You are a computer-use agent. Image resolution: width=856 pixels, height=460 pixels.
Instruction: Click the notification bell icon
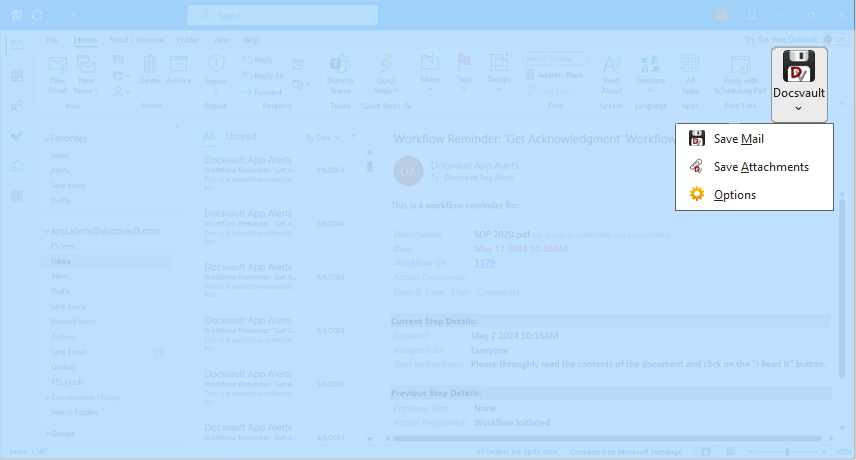point(752,15)
